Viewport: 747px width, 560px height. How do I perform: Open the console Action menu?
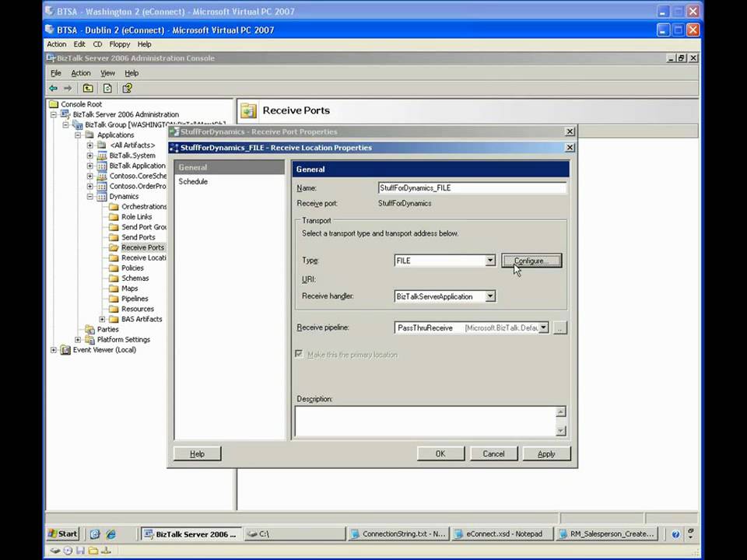[x=80, y=73]
